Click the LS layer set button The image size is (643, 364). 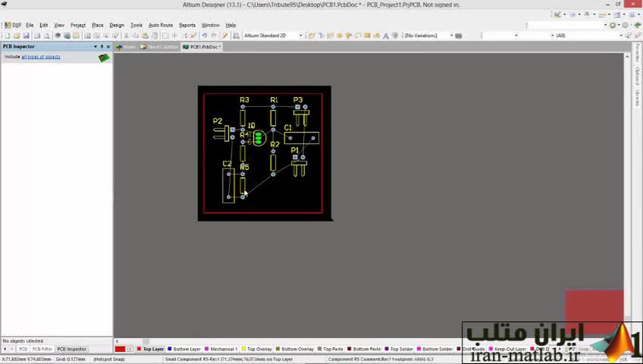coord(130,350)
